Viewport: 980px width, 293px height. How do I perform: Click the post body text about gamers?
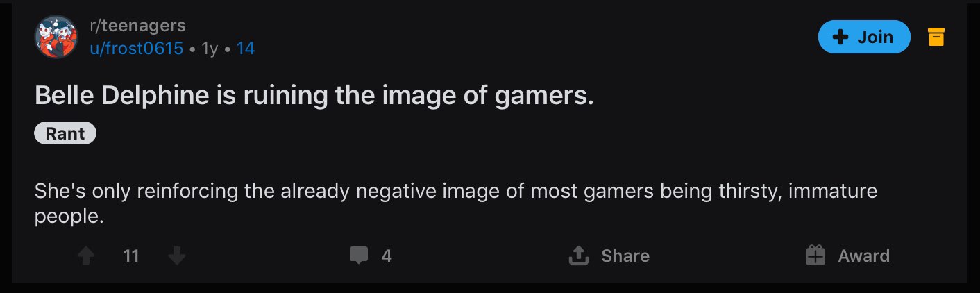(x=456, y=203)
